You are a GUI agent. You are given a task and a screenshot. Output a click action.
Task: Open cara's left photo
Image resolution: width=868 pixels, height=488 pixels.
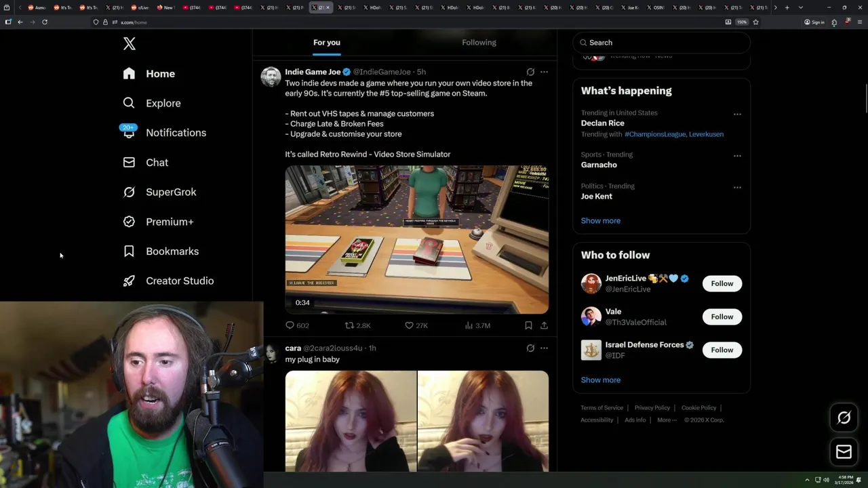click(351, 421)
